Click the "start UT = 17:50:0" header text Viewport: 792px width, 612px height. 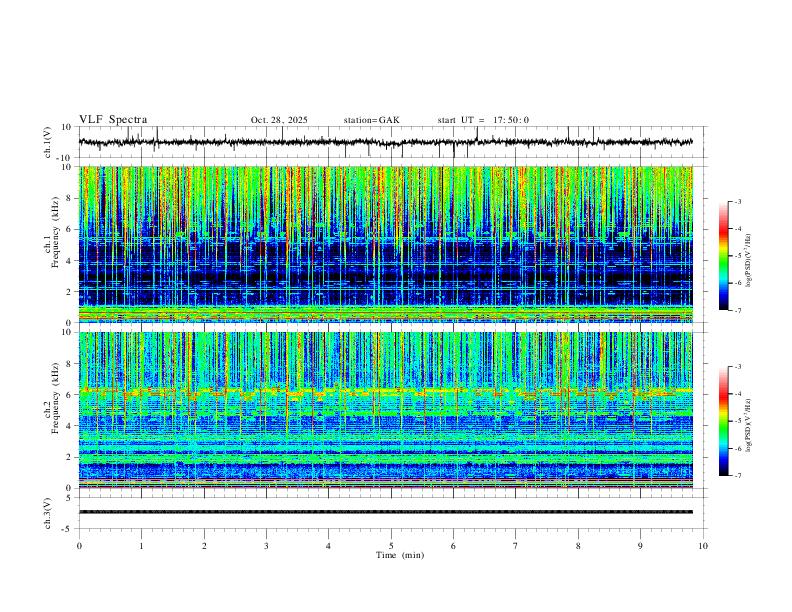click(x=483, y=120)
